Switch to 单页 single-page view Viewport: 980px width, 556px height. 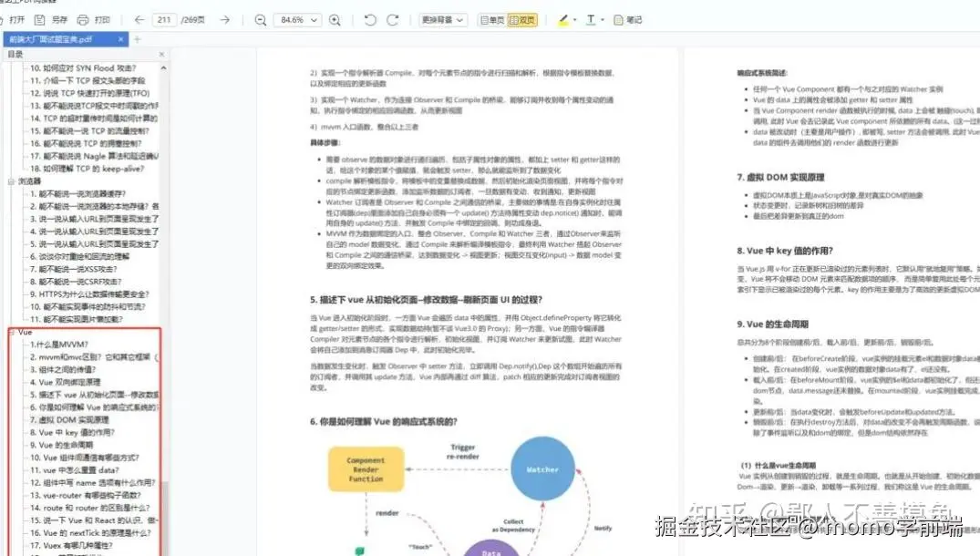point(492,20)
